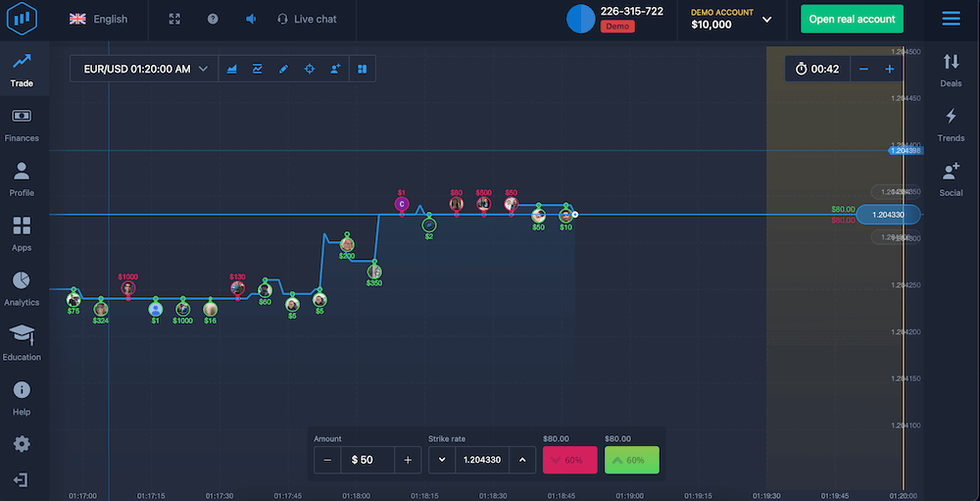Viewport: 980px width, 501px height.
Task: Click Open real account button
Action: 852,19
